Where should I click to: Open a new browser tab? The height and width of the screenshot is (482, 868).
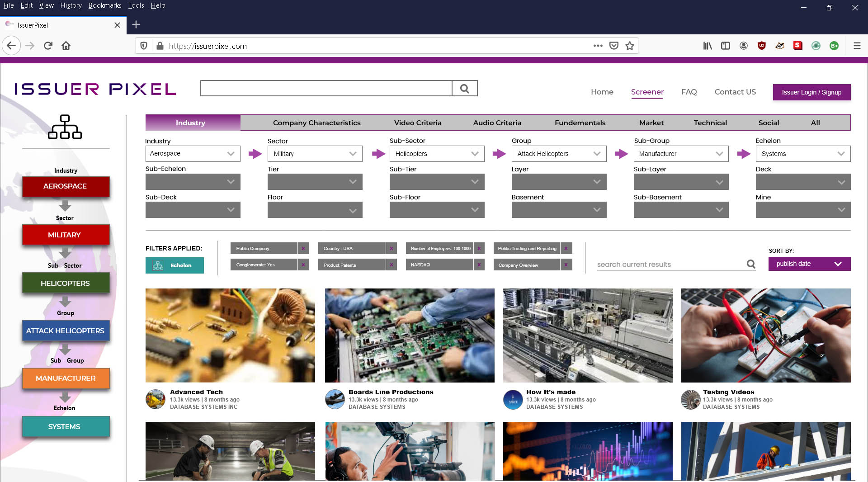click(x=136, y=25)
